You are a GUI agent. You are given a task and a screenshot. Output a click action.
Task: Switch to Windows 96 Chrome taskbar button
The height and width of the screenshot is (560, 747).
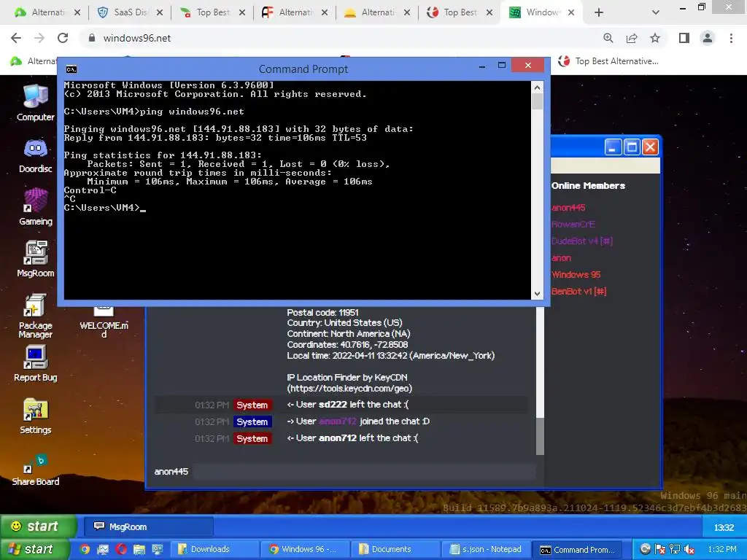pyautogui.click(x=305, y=550)
